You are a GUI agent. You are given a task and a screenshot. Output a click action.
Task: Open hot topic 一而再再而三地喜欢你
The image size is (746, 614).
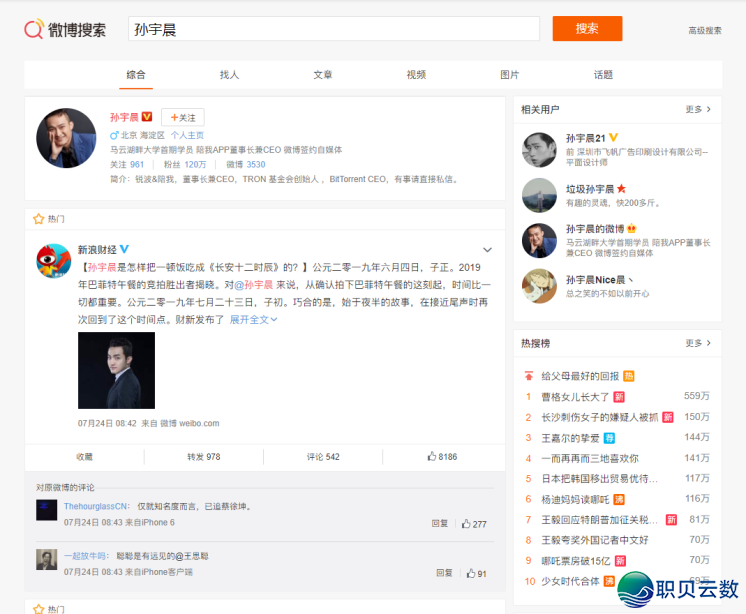[590, 458]
